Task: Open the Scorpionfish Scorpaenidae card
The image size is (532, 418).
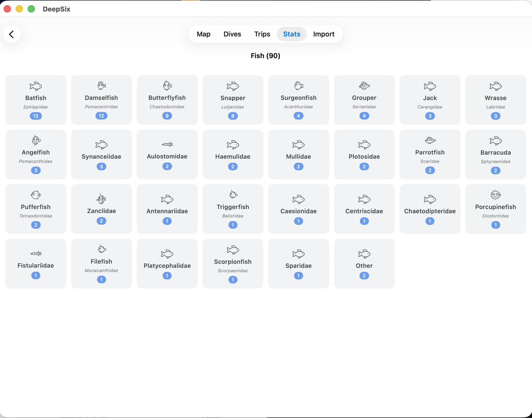Action: (233, 263)
